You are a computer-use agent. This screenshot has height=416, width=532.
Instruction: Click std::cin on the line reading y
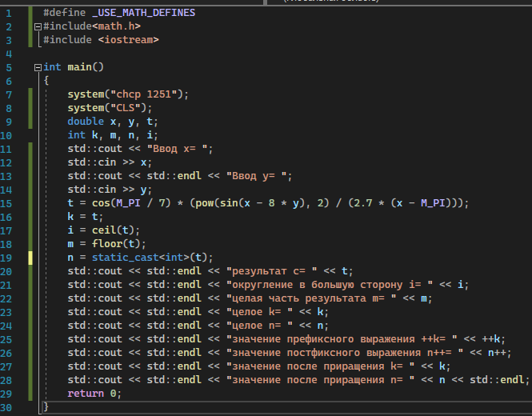(x=92, y=190)
